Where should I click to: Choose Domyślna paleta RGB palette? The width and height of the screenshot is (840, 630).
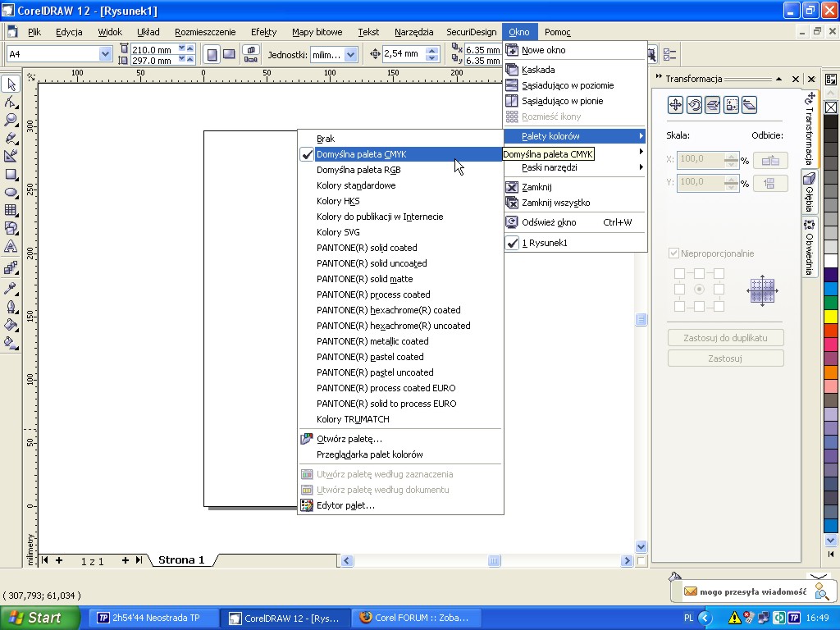(358, 170)
